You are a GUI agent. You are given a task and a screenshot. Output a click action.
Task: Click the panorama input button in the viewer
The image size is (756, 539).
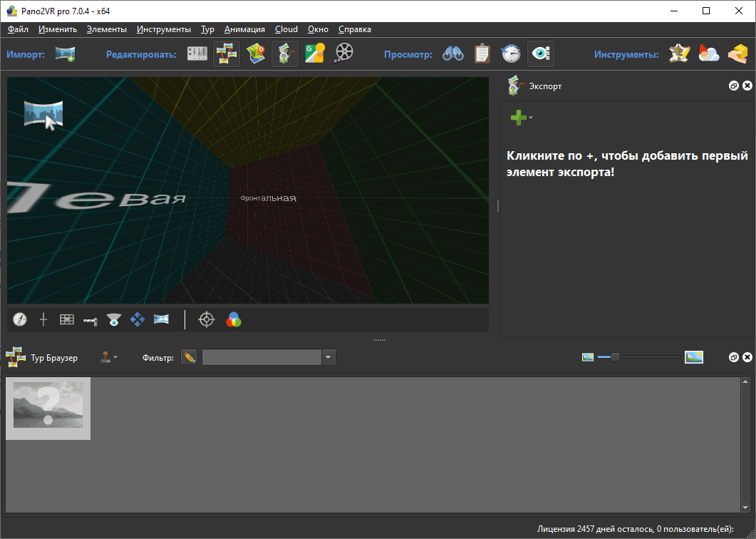pyautogui.click(x=44, y=114)
